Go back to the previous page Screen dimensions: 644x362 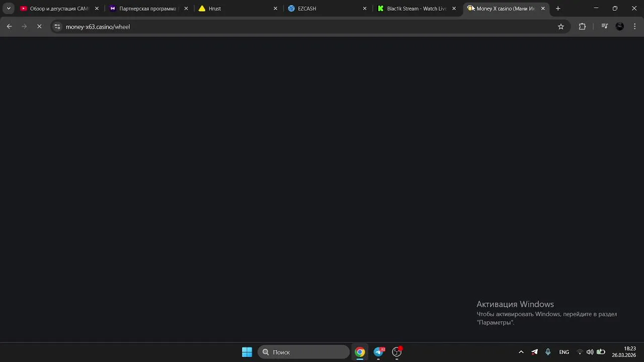9,27
